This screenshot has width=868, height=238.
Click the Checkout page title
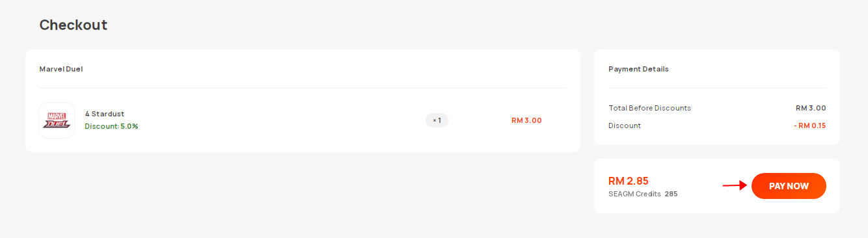coord(74,25)
